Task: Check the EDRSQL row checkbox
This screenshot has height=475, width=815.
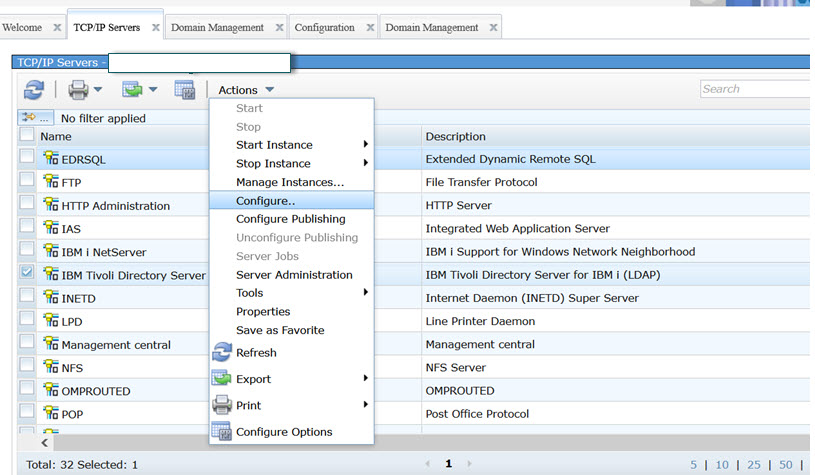Action: tap(27, 156)
